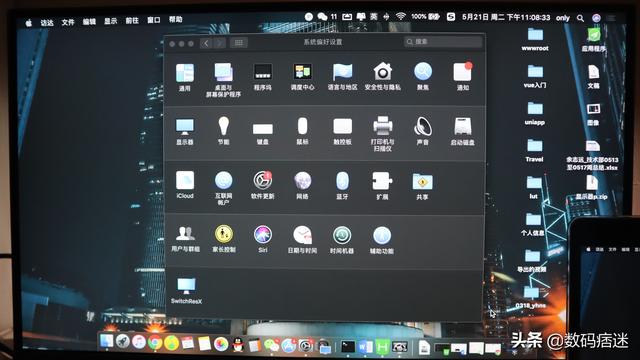Screen dimensions: 640x360
Task: Focus the 搜索 search field
Action: 443,42
